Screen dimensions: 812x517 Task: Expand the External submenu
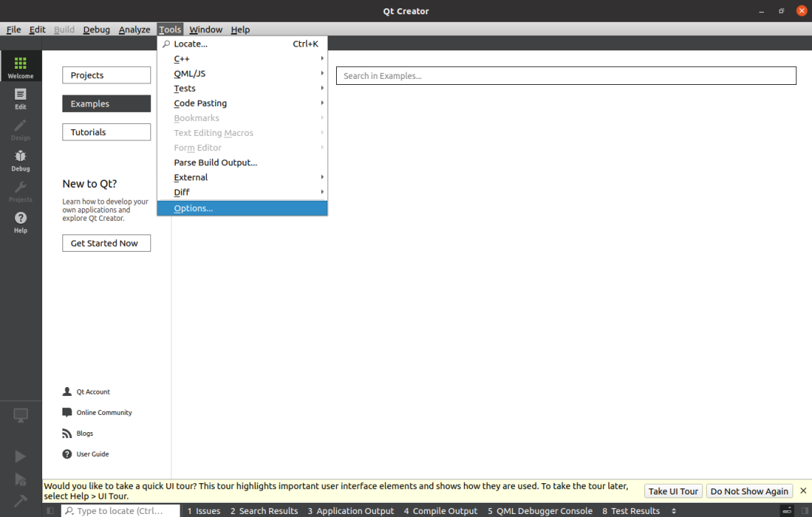point(242,177)
